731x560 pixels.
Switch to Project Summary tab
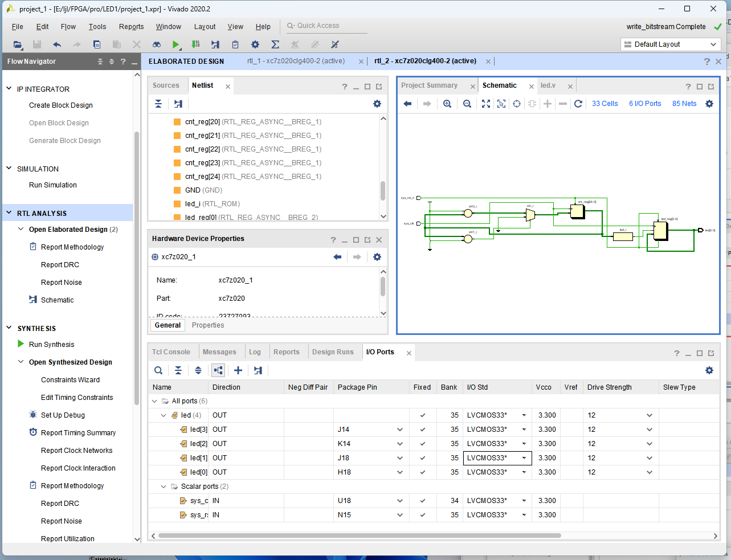[429, 85]
